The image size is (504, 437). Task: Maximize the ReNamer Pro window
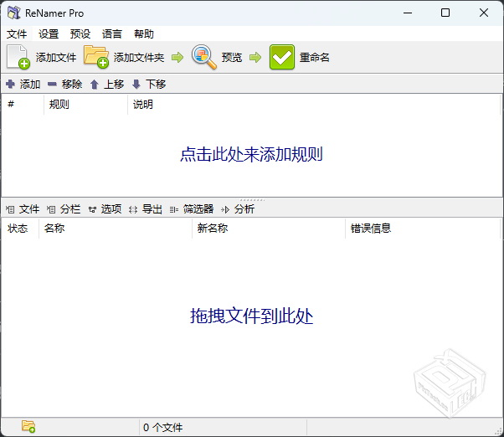tap(445, 13)
